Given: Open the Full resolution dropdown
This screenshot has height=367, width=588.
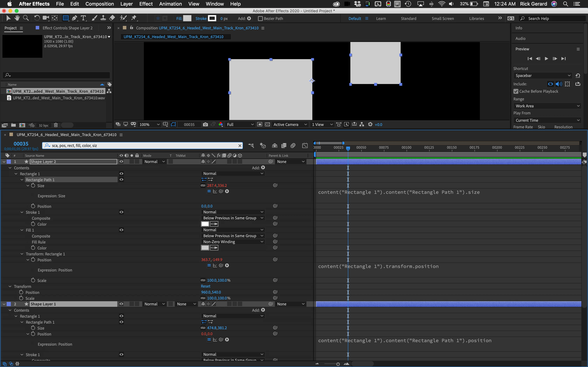Looking at the screenshot, I should point(240,125).
